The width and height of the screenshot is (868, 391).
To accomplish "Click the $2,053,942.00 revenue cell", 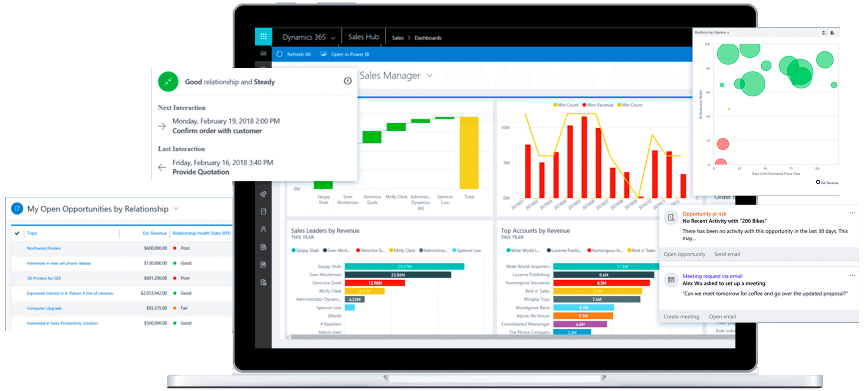I will [x=154, y=293].
